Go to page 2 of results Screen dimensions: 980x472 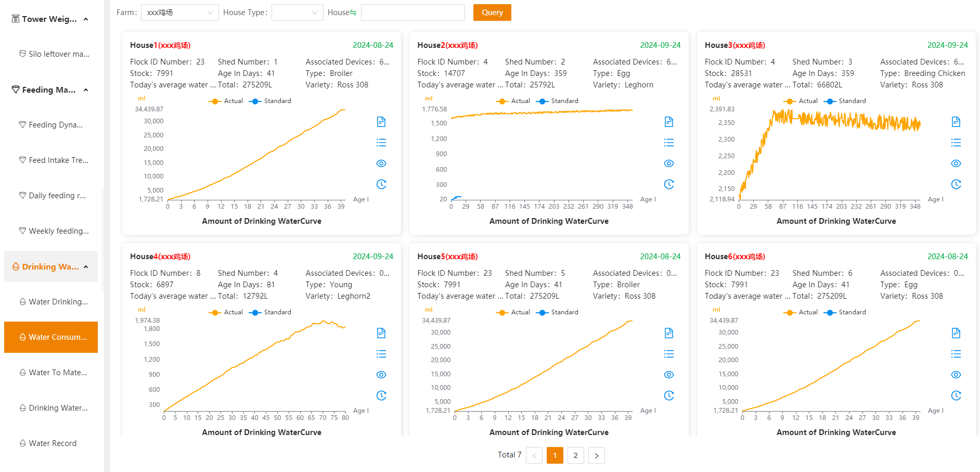576,455
